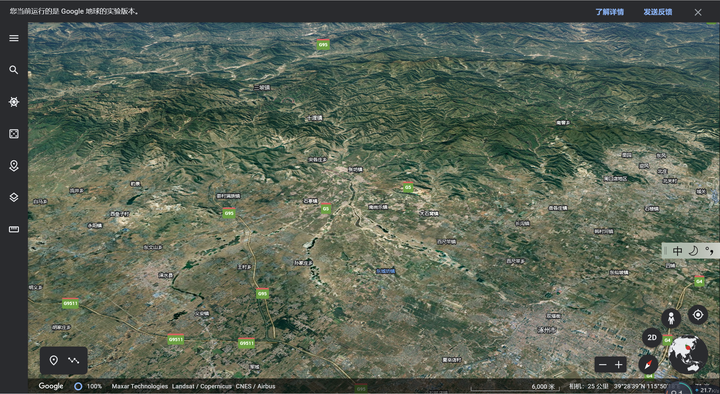
Task: Zoom out with minus button
Action: click(x=603, y=365)
